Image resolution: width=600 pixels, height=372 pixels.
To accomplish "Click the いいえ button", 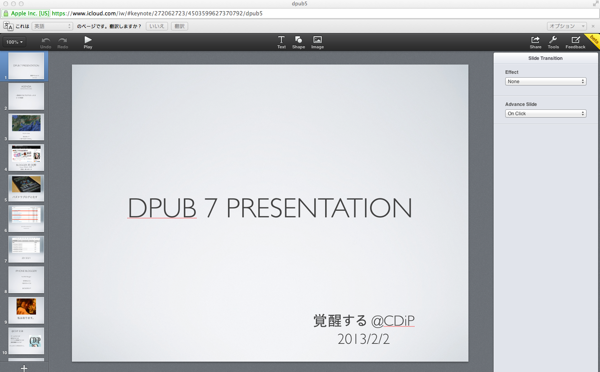I will (x=157, y=26).
